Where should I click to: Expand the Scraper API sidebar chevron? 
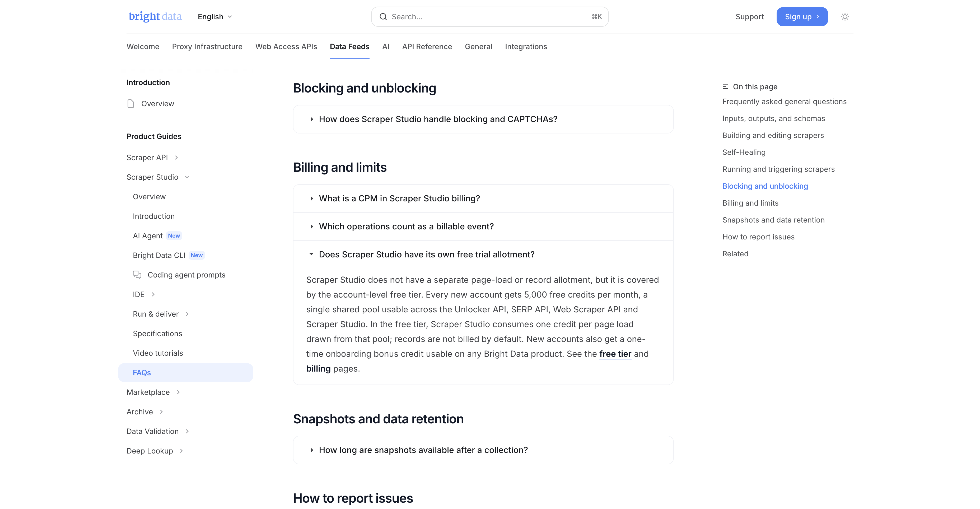176,158
